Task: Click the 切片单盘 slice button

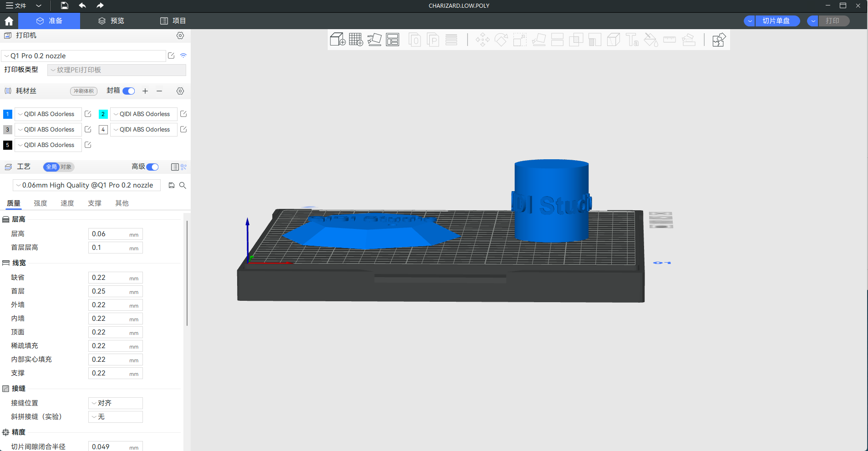Action: pyautogui.click(x=777, y=21)
